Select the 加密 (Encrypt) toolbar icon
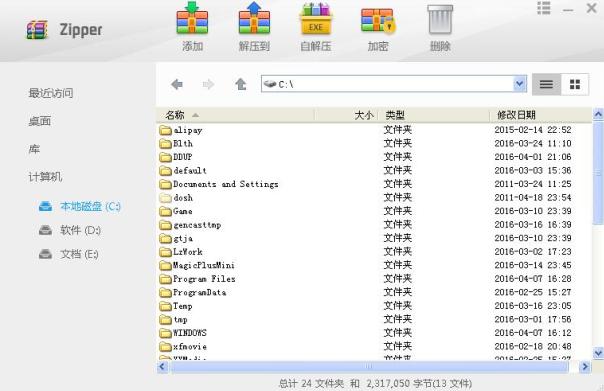604x391 pixels. [x=378, y=20]
